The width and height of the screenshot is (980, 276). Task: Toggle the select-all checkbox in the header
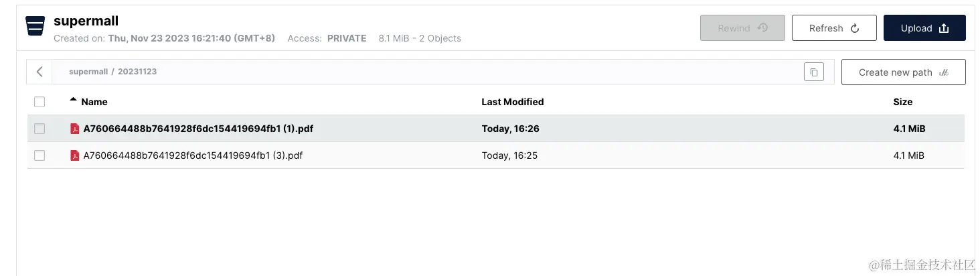pos(39,102)
